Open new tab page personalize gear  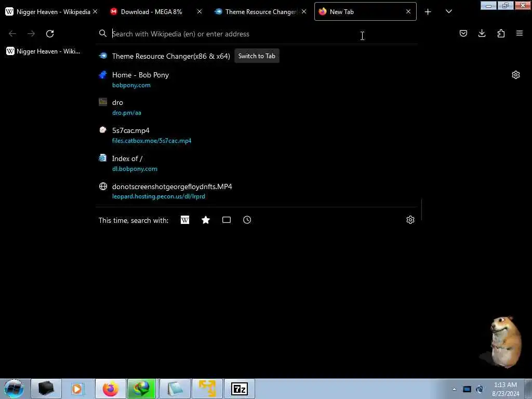pos(516,75)
